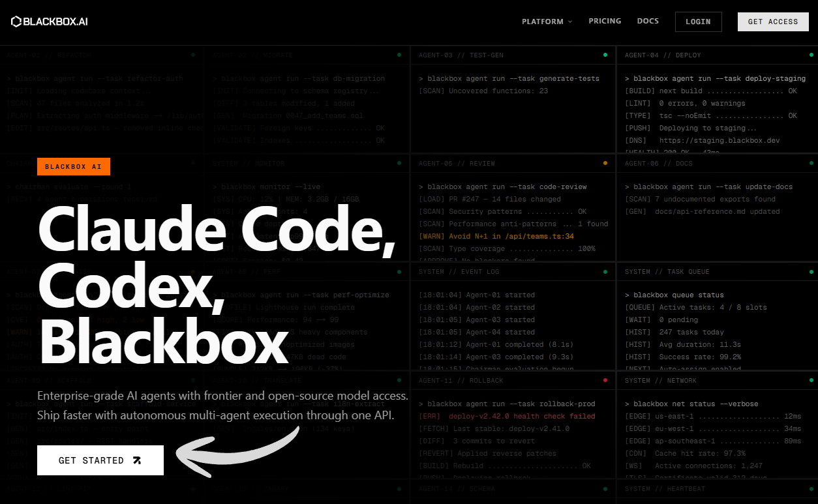Viewport: 818px width, 504px height.
Task: Click the 'AGENT-05 // REVIEW' panel header
Action: coord(457,164)
